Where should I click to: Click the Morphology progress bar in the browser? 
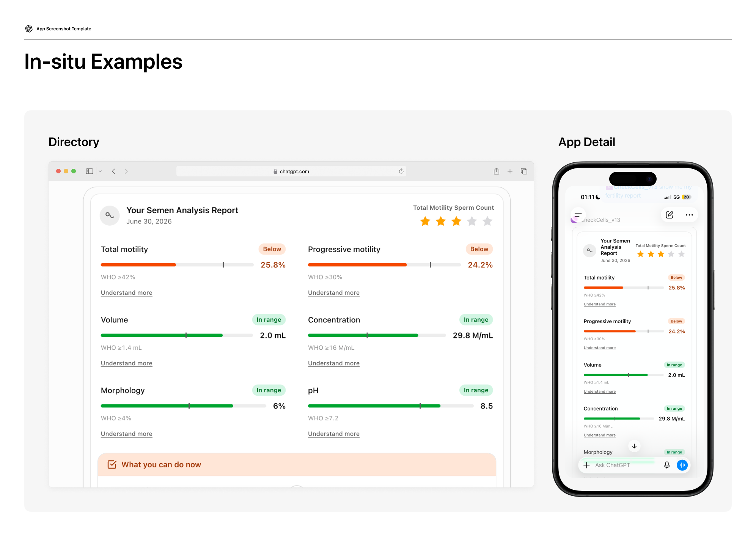click(184, 406)
